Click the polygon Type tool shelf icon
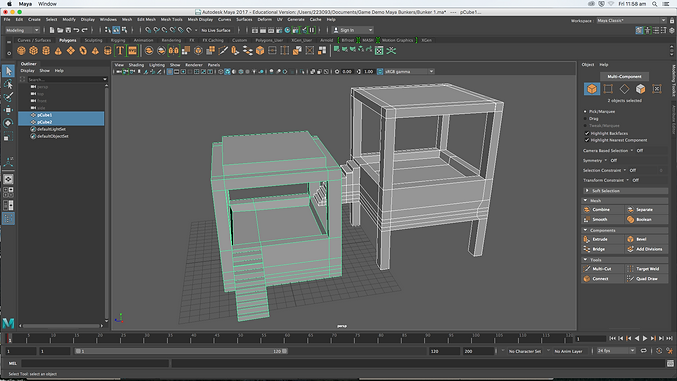The height and width of the screenshot is (381, 677). (x=120, y=51)
